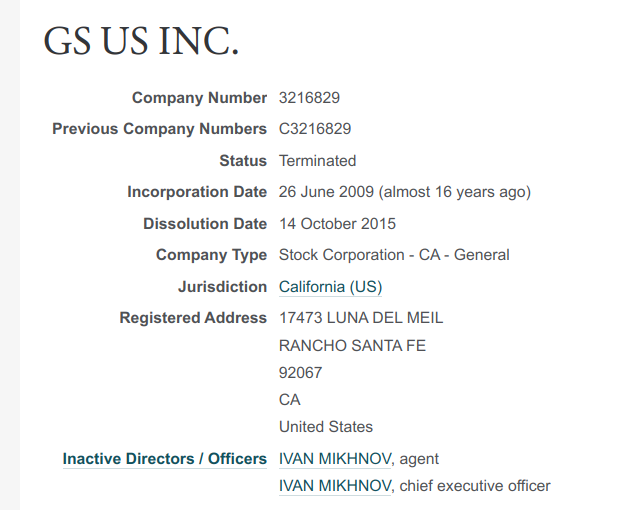Click previous company number C3216829
The height and width of the screenshot is (510, 638).
[315, 129]
